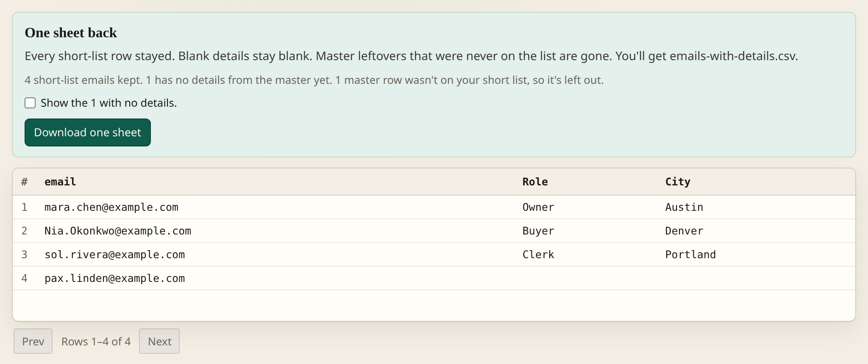Click the 'Show the 1 with no details' label text
Screen dimensions: 868x364
(x=108, y=103)
